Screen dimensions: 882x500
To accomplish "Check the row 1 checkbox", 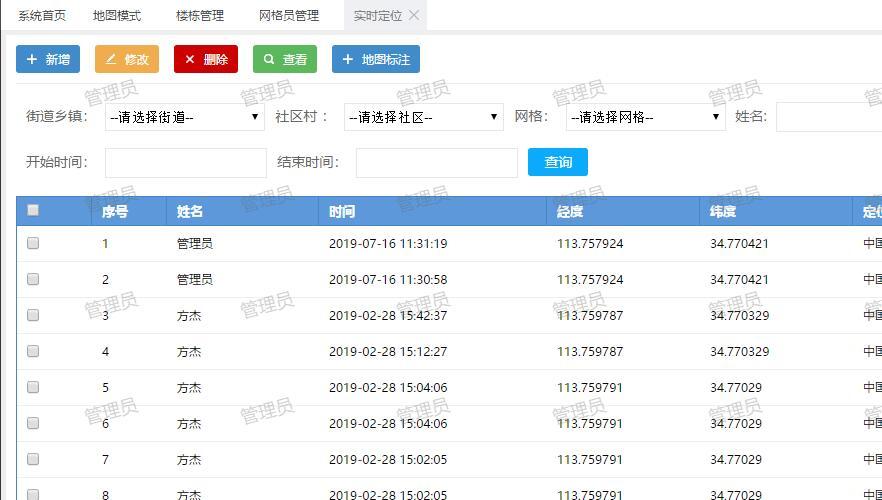I will coord(33,243).
